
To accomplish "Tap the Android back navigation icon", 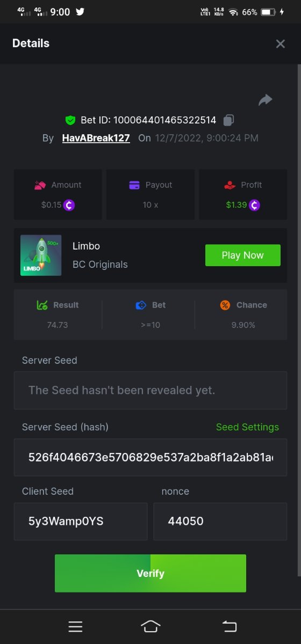I will (x=230, y=626).
